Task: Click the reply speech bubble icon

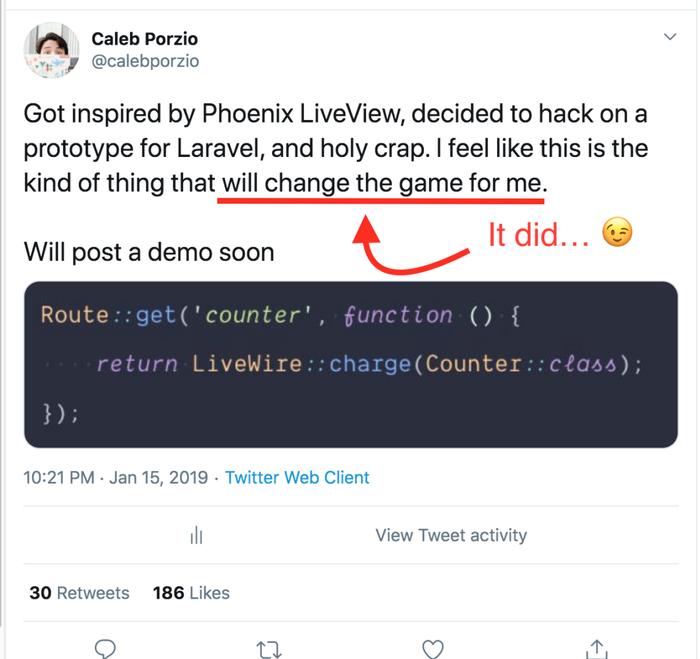Action: 105,648
